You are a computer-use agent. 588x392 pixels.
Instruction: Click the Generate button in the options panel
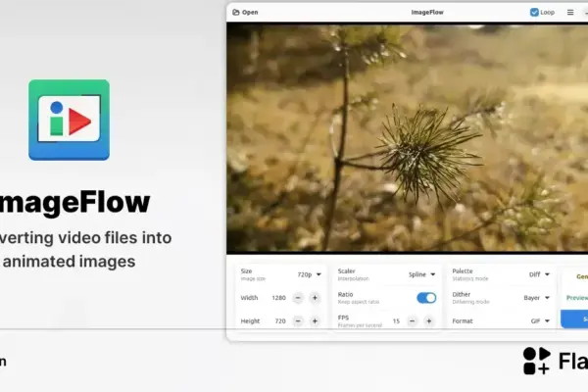[581, 276]
